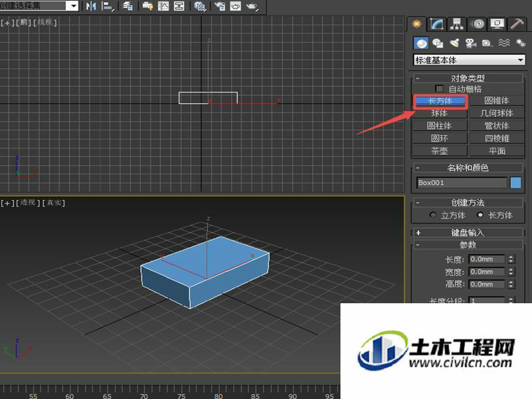Click frame 90 on the timeline
Viewport: 532px width, 399px height.
tap(293, 396)
